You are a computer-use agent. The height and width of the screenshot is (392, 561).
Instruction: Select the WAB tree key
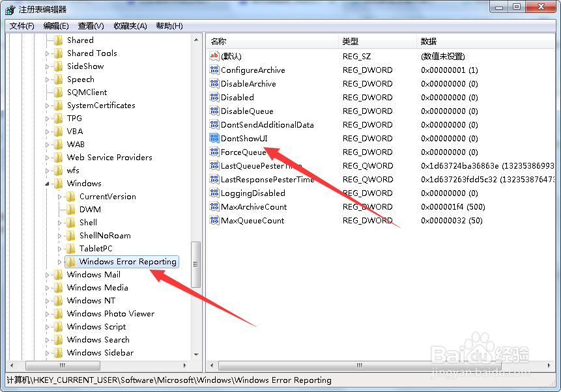tap(76, 145)
